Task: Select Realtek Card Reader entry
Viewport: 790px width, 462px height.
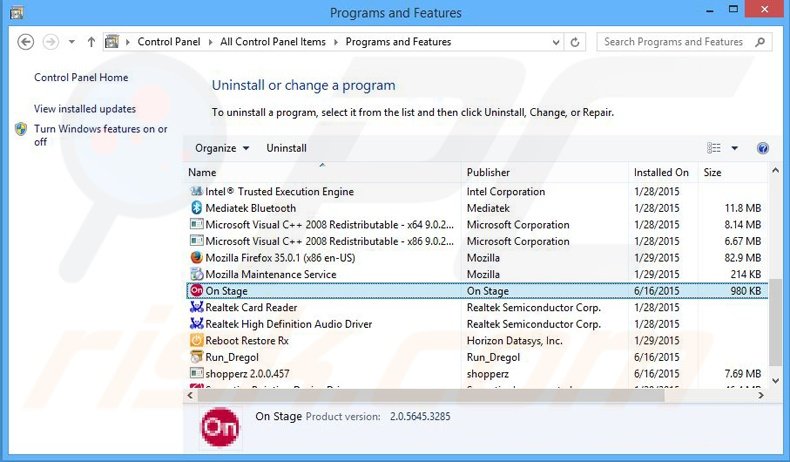Action: click(x=251, y=307)
